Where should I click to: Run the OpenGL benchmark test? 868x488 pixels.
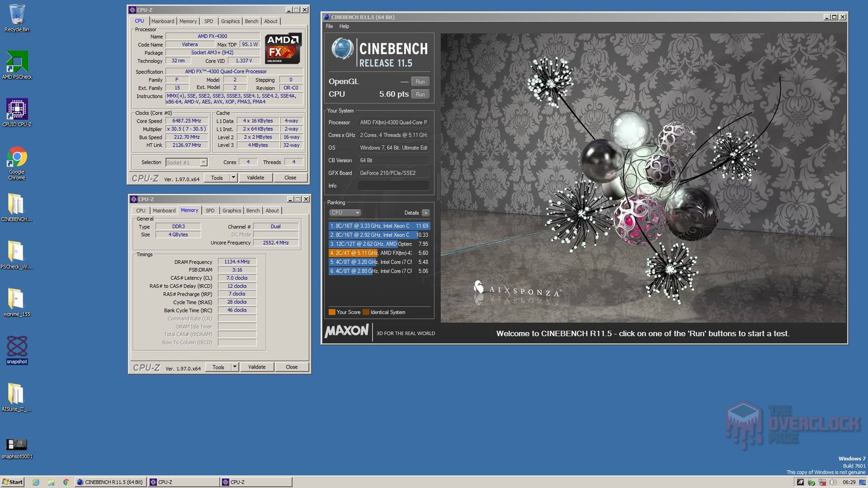click(x=420, y=81)
